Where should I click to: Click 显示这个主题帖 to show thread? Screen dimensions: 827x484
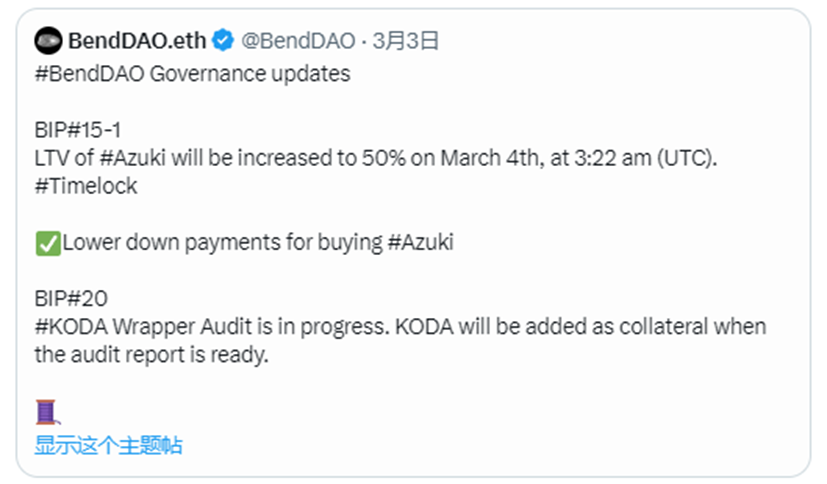point(108,446)
